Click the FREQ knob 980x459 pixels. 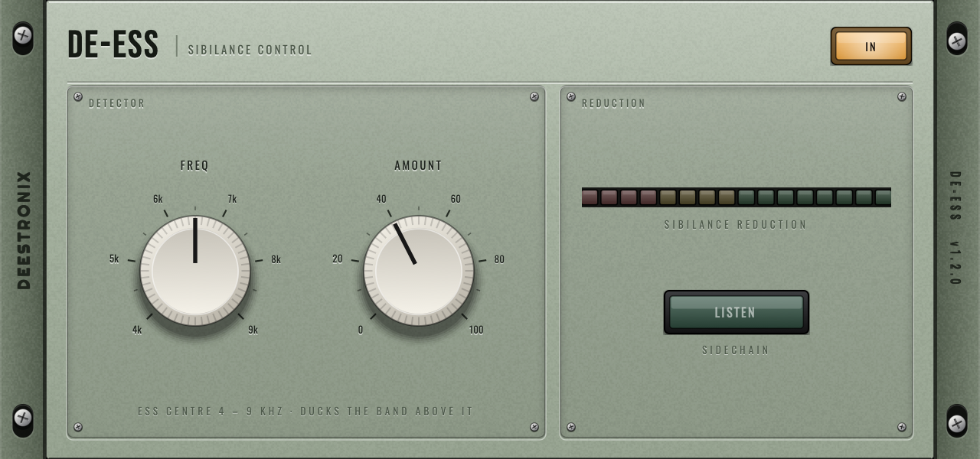pos(195,270)
